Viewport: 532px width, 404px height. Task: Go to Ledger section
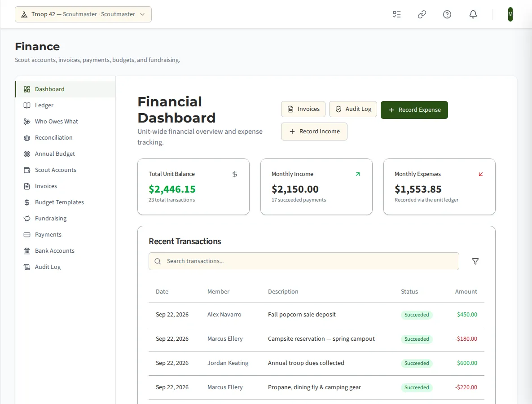66,105
